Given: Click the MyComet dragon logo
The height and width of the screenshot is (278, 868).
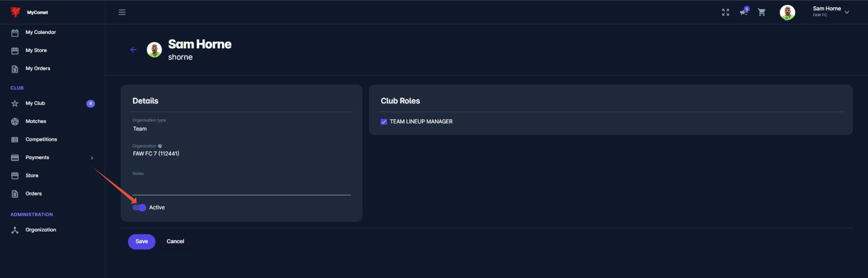Looking at the screenshot, I should point(15,12).
